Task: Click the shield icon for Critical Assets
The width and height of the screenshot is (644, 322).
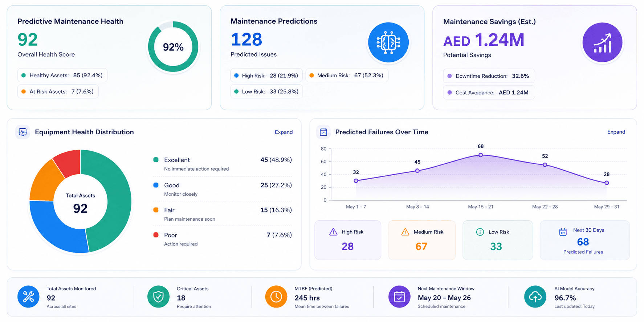Action: (158, 297)
